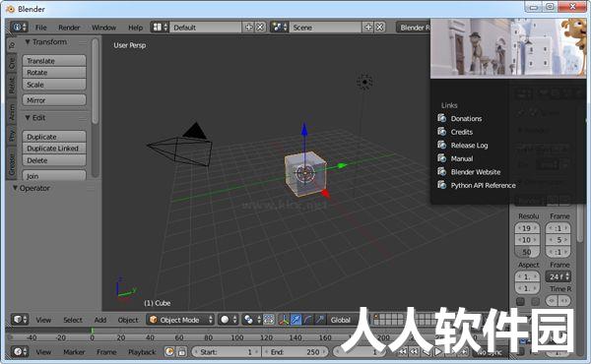This screenshot has height=364, width=591.
Task: Open the Marker menu in timeline
Action: [74, 352]
